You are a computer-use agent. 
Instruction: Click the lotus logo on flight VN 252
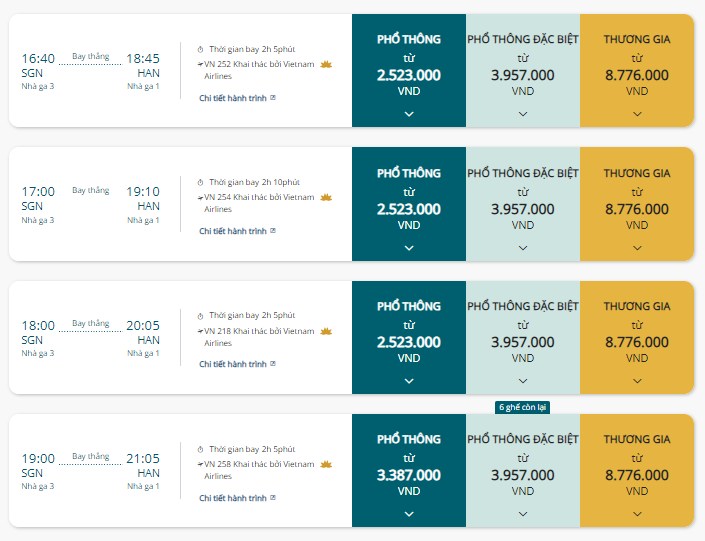click(x=326, y=64)
